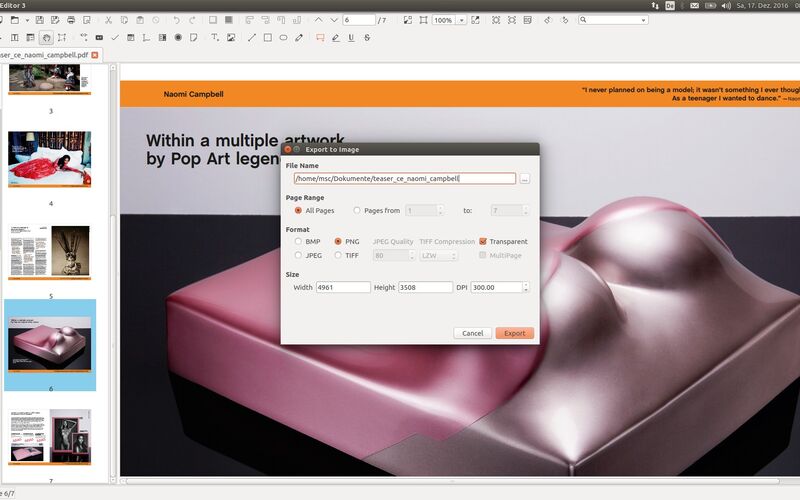800x500 pixels.
Task: Select the Pencil tool
Action: 299,38
